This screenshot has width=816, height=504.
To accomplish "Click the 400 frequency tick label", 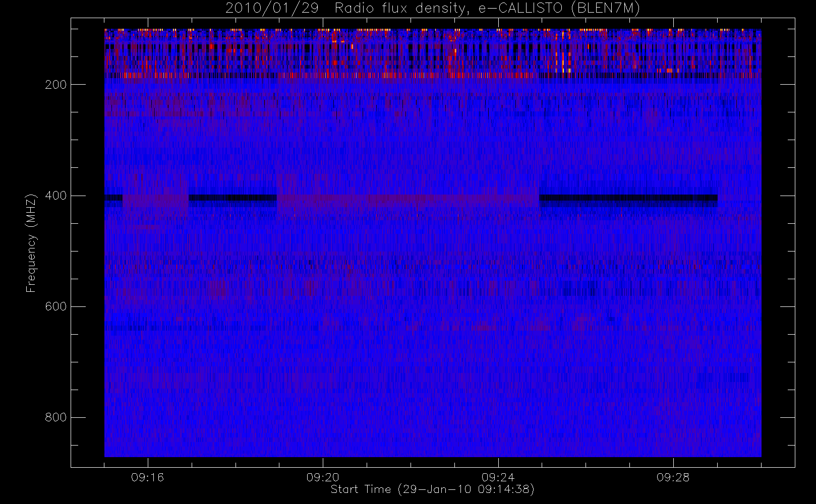I will tap(55, 196).
